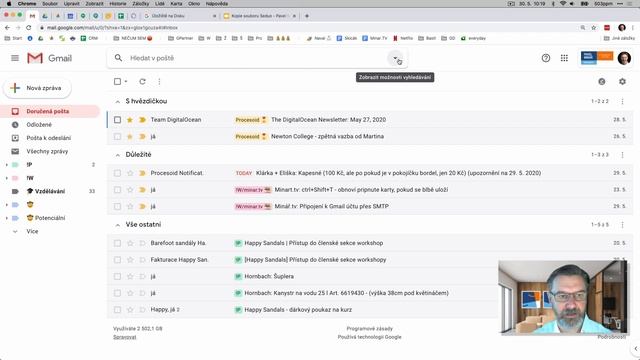Open the Google account avatar
Image resolution: width=640 pixels, height=360 pixels.
[x=624, y=58]
